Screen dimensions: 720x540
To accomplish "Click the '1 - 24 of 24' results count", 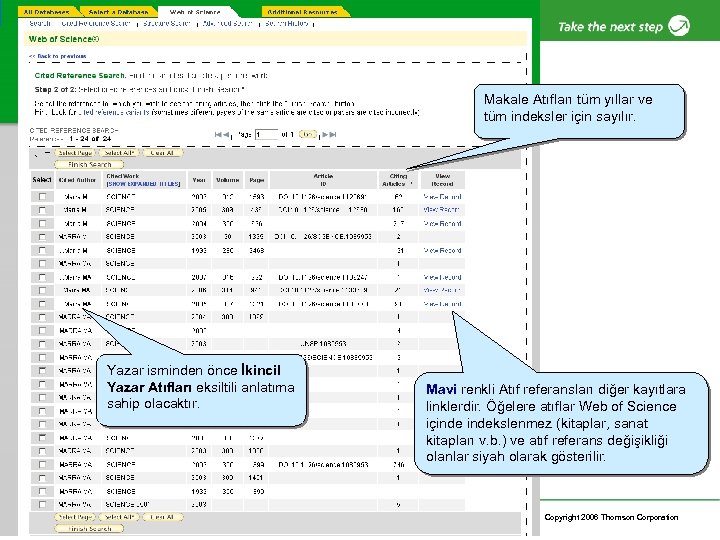I will (90, 139).
